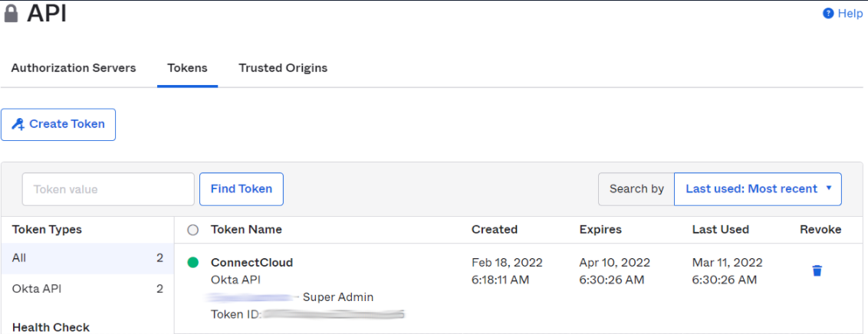868x334 pixels.
Task: Click the key icon in Create Token
Action: pos(18,124)
